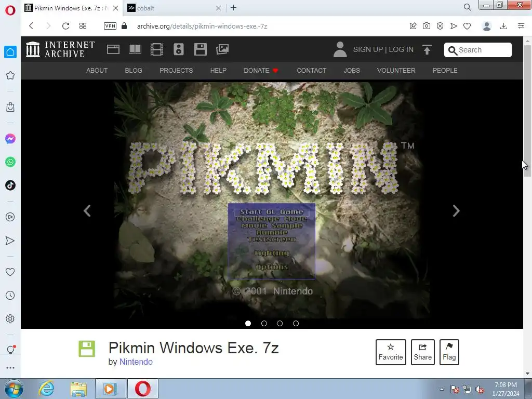This screenshot has height=399, width=532.
Task: Open the Video film icon
Action: [x=157, y=49]
